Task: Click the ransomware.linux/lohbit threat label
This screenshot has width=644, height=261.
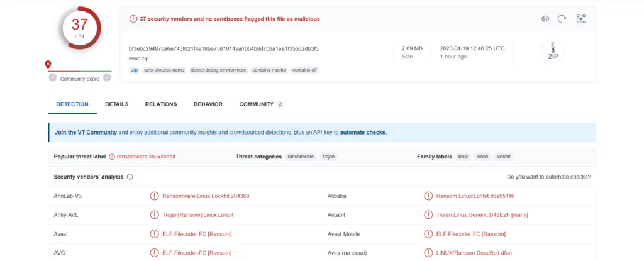Action: 146,157
